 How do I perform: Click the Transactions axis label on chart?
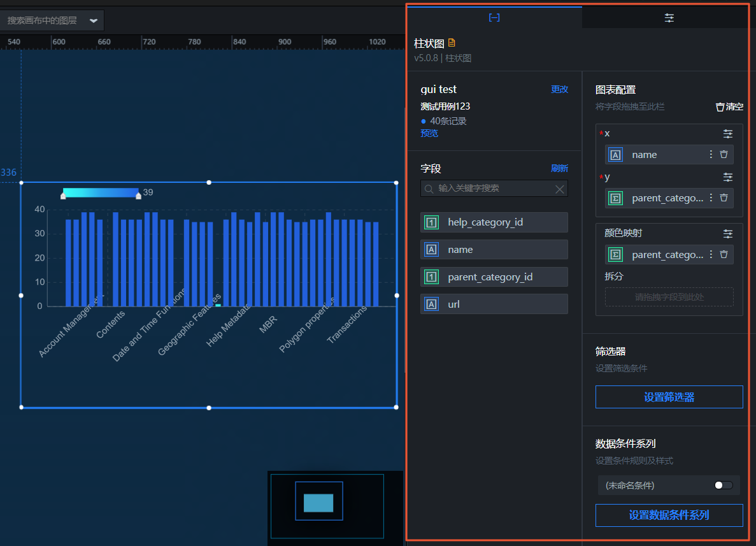tap(346, 325)
